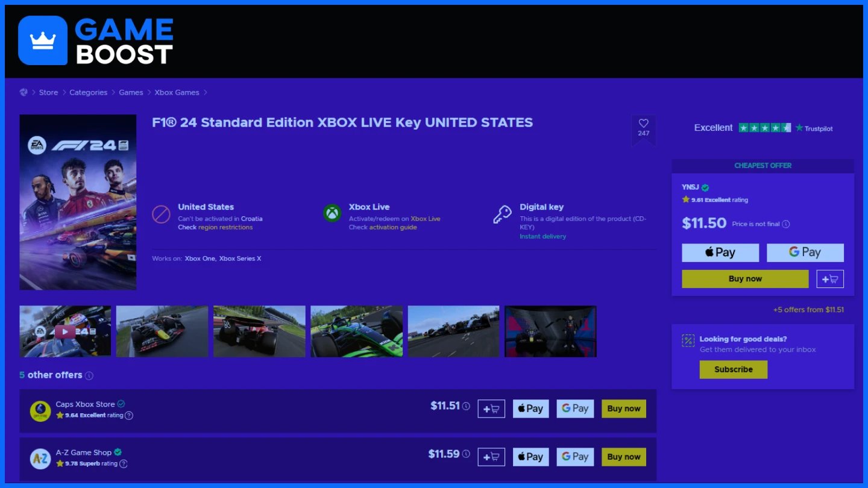Add Caps Xbox Store offer to cart
The height and width of the screenshot is (488, 868).
click(491, 408)
